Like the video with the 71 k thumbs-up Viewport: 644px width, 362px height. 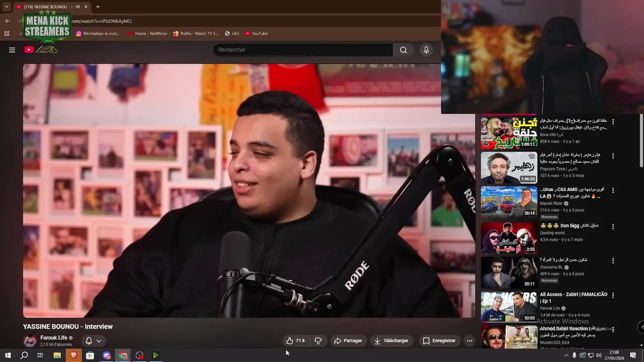pyautogui.click(x=295, y=341)
